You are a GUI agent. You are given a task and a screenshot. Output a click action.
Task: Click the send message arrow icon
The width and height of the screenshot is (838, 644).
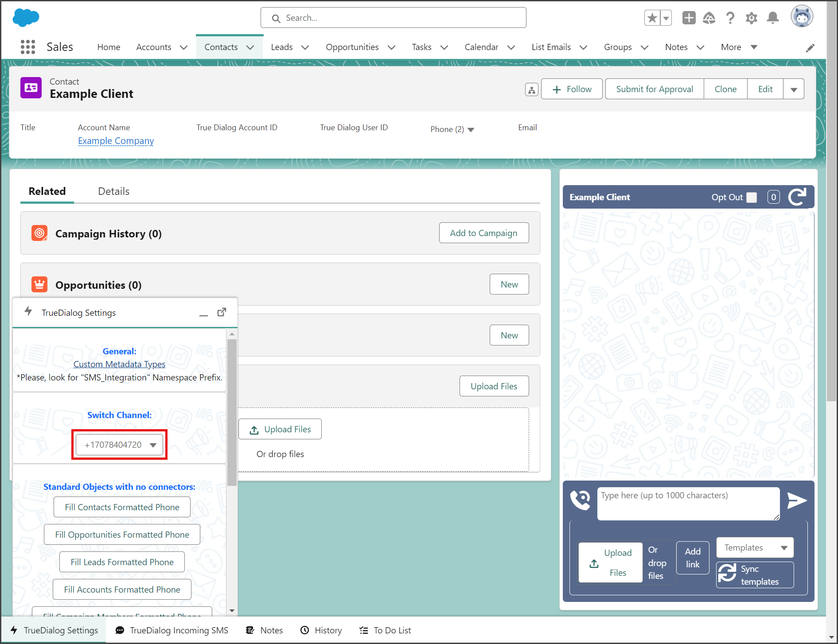(796, 500)
